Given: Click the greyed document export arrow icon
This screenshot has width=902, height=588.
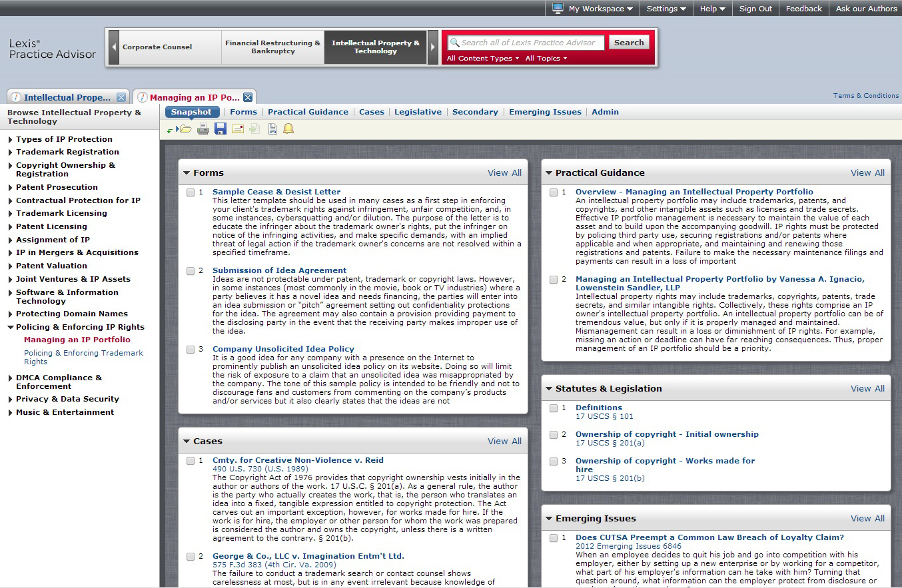Looking at the screenshot, I should (x=254, y=129).
